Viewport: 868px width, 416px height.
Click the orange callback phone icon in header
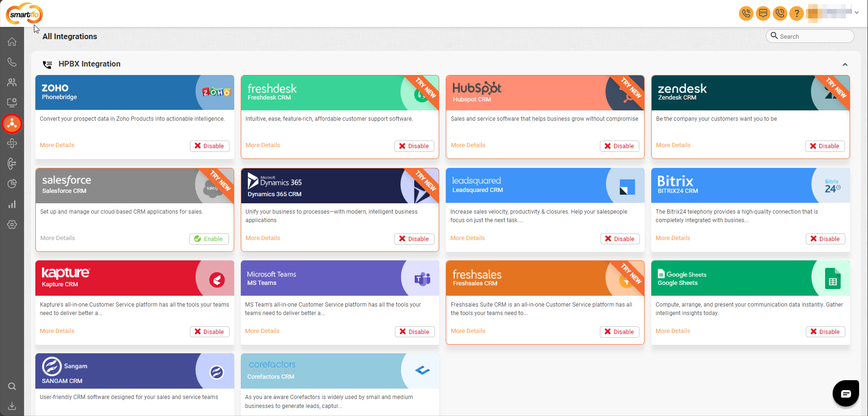(x=780, y=13)
